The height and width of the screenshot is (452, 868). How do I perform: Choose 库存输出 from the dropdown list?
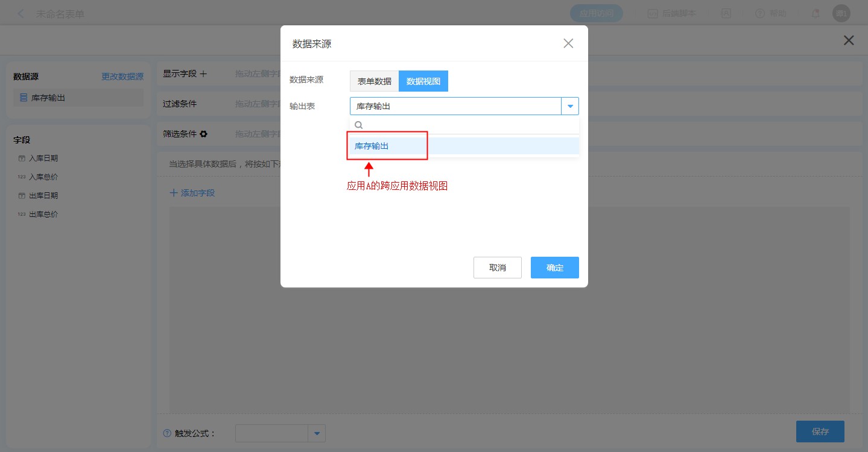pos(372,146)
